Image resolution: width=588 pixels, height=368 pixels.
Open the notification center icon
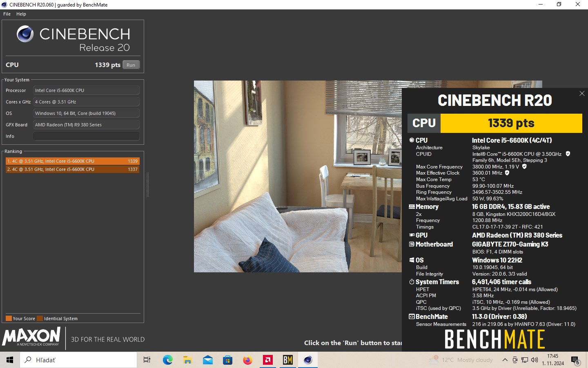pos(575,360)
